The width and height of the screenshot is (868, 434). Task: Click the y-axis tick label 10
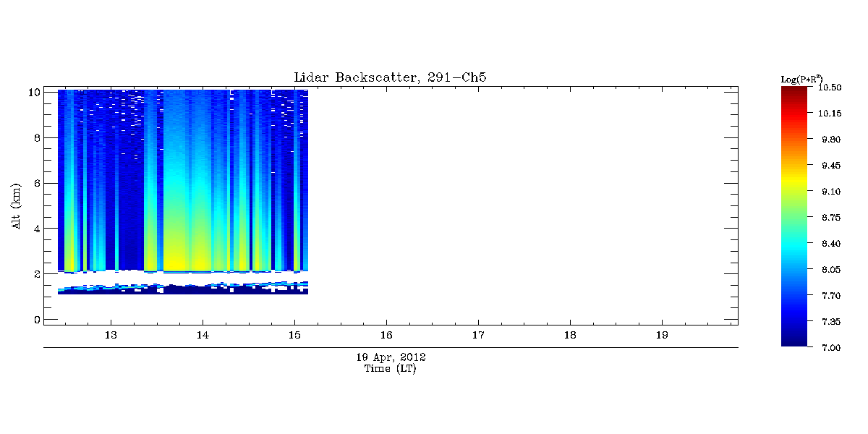pos(33,92)
